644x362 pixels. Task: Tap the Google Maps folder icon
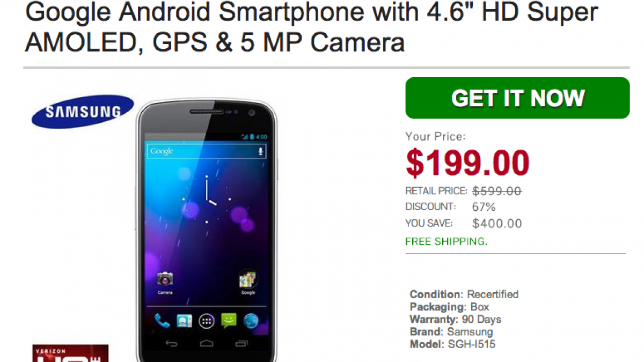(x=248, y=279)
